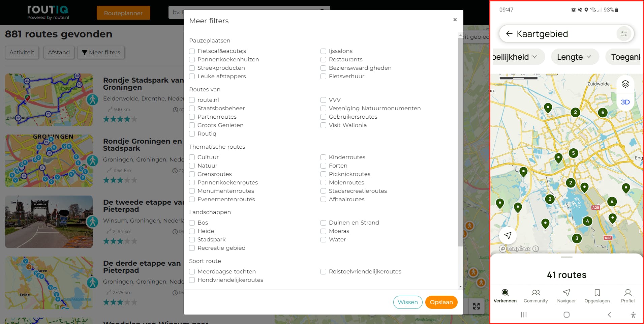This screenshot has height=324, width=644.
Task: Tap the back arrow in the Kaartgebied bar
Action: (510, 34)
